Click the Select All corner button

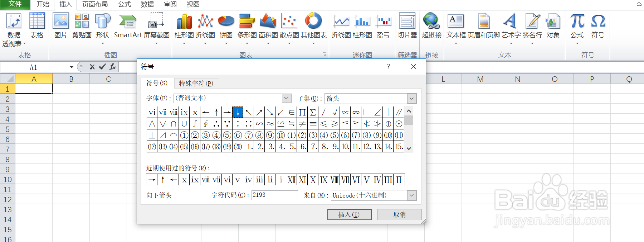coord(8,79)
